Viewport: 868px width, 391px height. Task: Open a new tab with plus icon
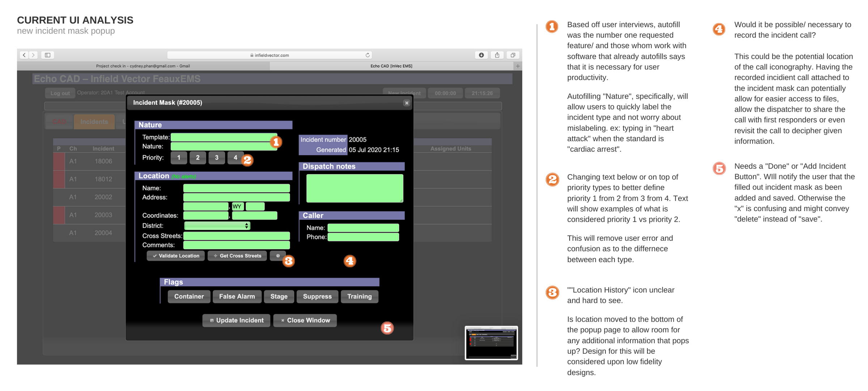(518, 66)
